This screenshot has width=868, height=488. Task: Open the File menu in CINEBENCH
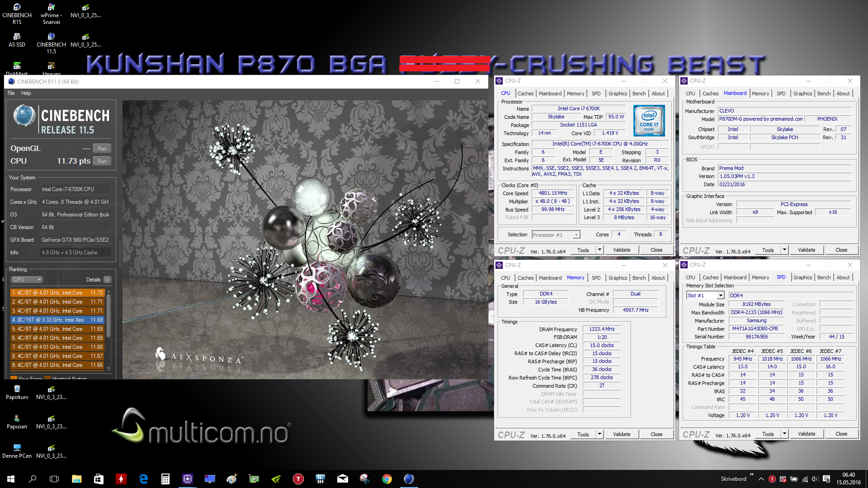tap(11, 93)
